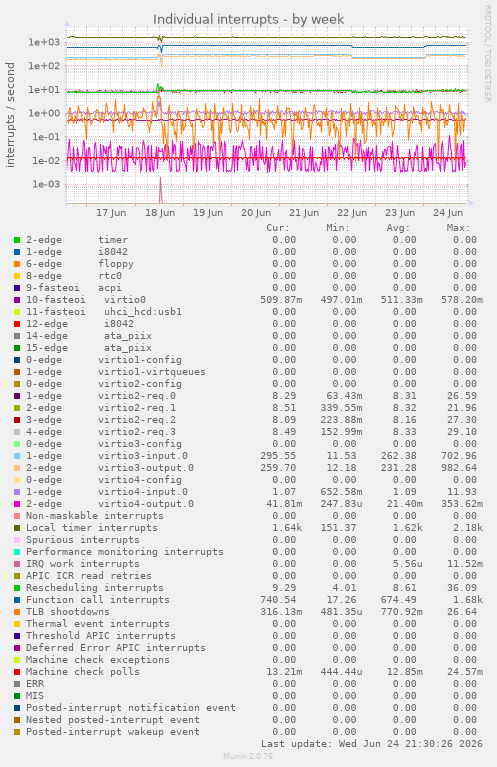497x767 pixels.
Task: Click the orange swatch for 6-edge floppy
Action: (17, 264)
